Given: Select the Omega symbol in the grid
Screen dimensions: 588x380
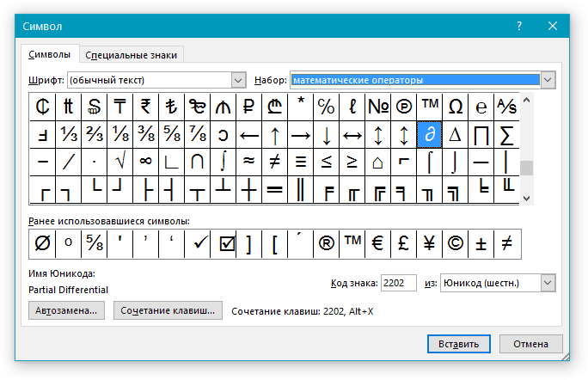Looking at the screenshot, I should click(456, 107).
